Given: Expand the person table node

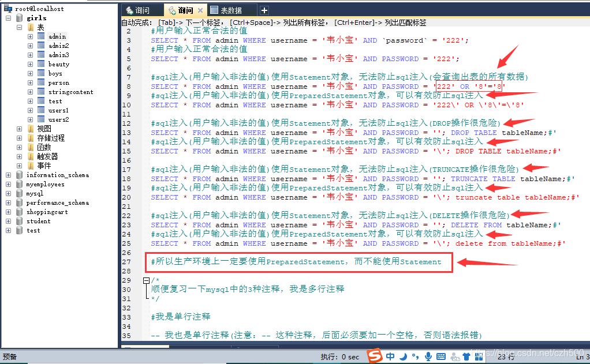Looking at the screenshot, I should (x=30, y=82).
